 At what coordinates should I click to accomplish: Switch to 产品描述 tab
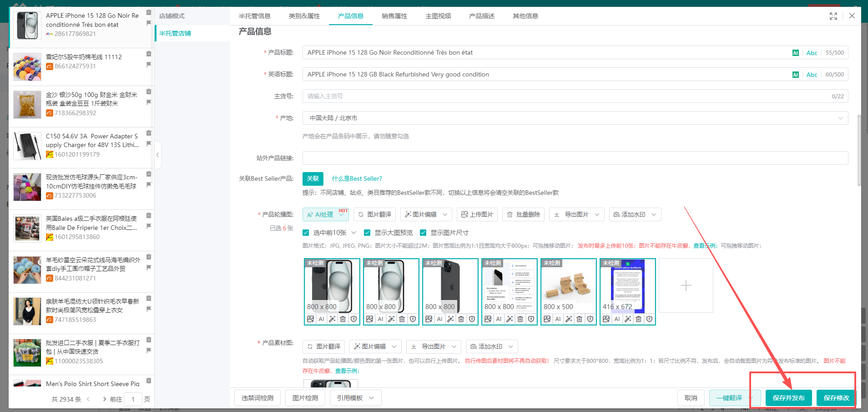point(482,16)
